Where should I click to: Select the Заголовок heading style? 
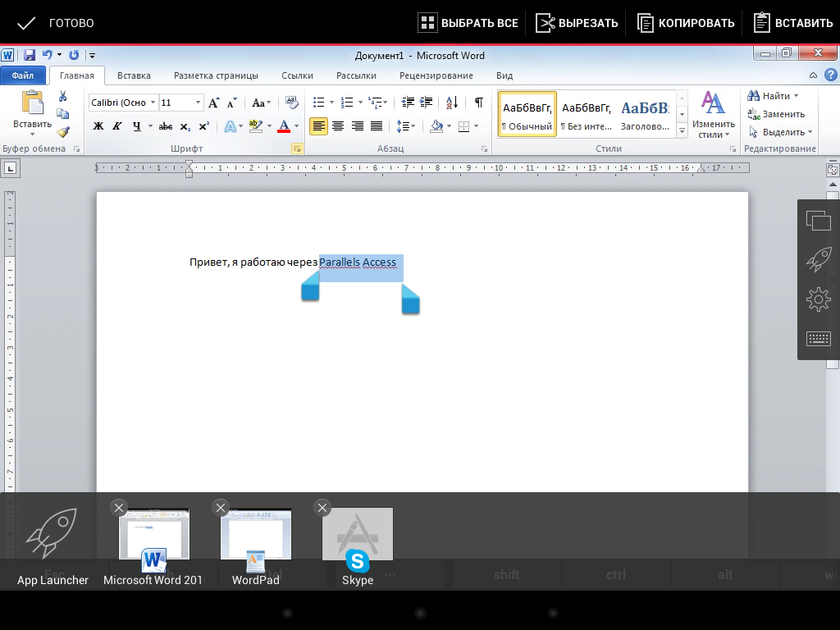pos(645,113)
